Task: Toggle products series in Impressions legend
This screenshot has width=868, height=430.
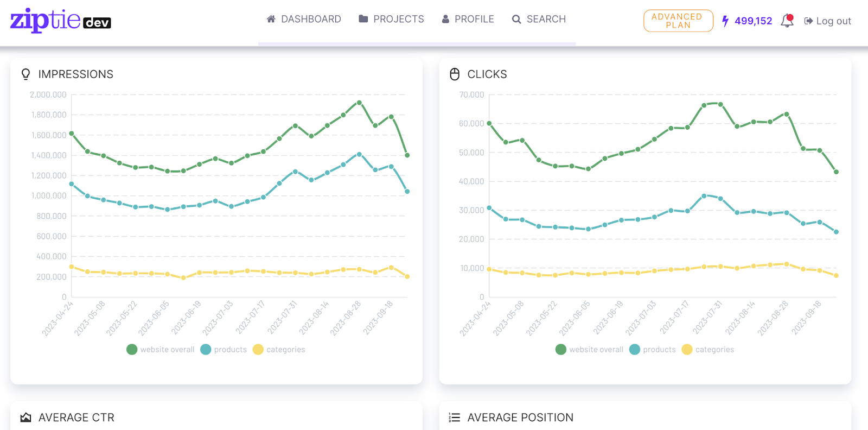Action: [x=224, y=350]
